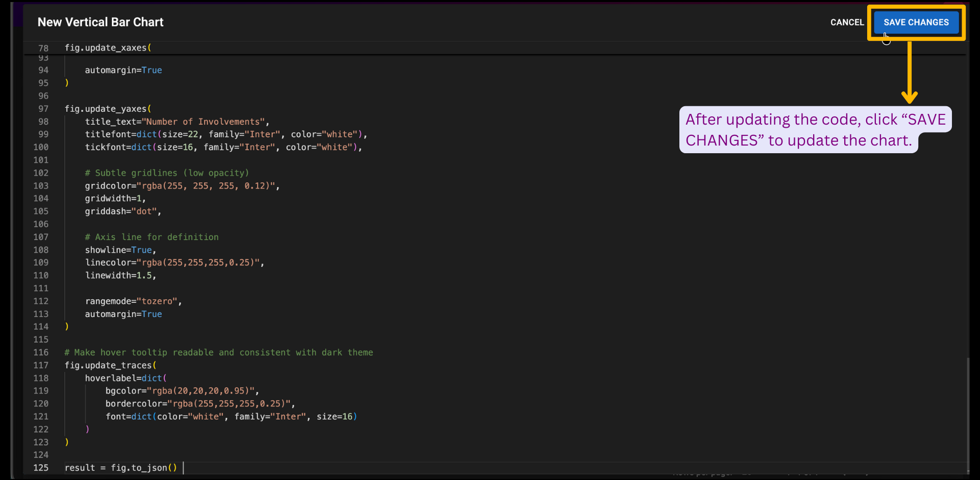The width and height of the screenshot is (980, 480).
Task: Click on the gridcolor rgba string value
Action: (208, 186)
